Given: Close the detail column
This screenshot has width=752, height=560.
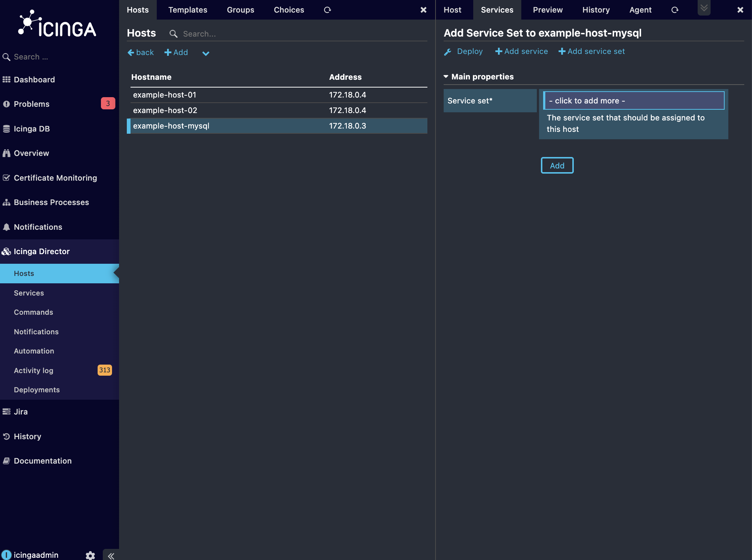Looking at the screenshot, I should coord(740,10).
